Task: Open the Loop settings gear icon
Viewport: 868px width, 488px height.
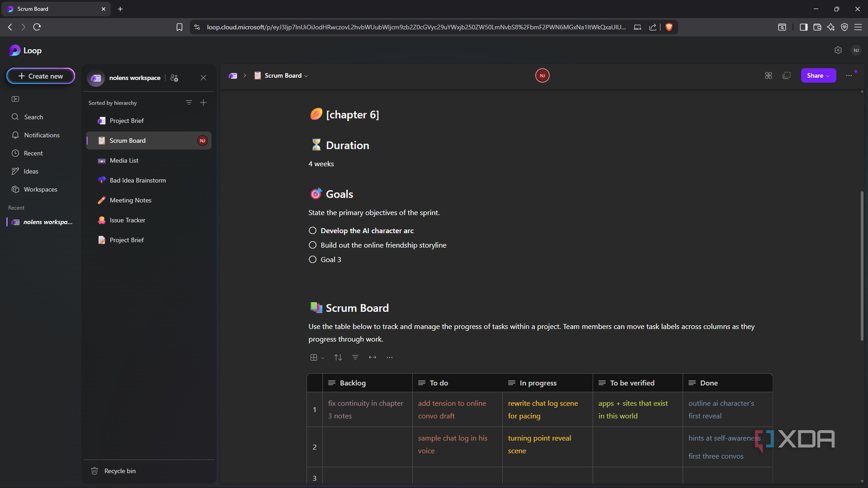Action: tap(838, 50)
